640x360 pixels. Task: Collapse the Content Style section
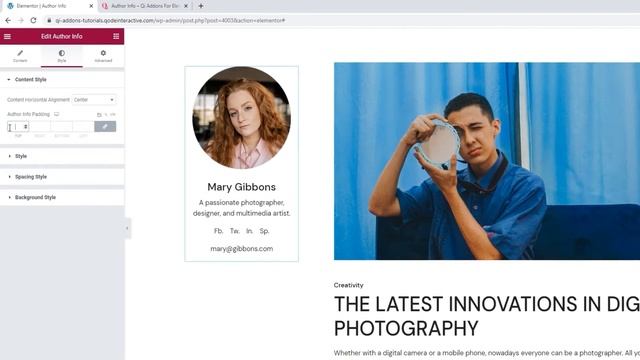coord(62,80)
